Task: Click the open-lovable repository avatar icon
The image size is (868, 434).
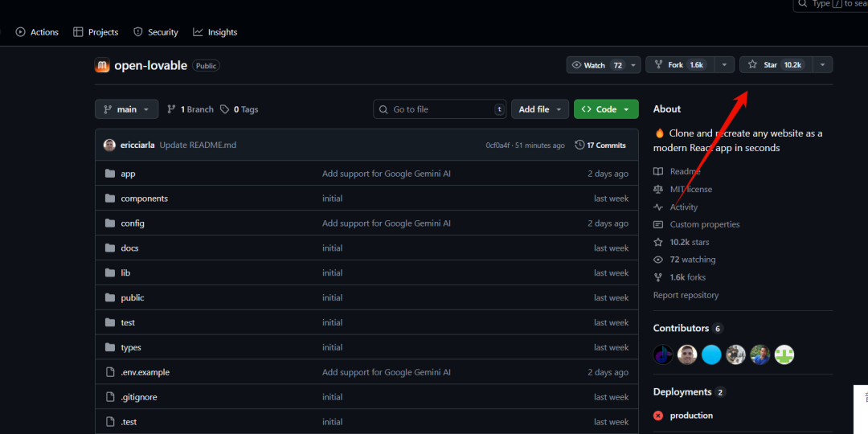Action: (102, 65)
